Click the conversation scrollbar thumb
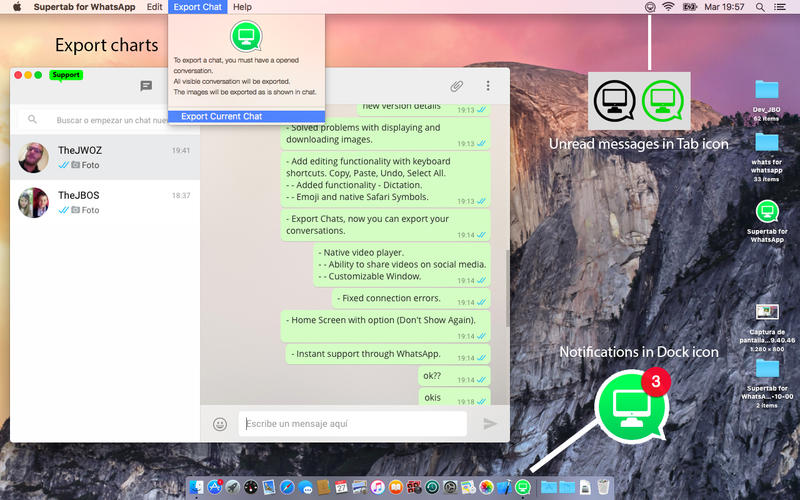Viewport: 800px width, 500px height. [507, 288]
